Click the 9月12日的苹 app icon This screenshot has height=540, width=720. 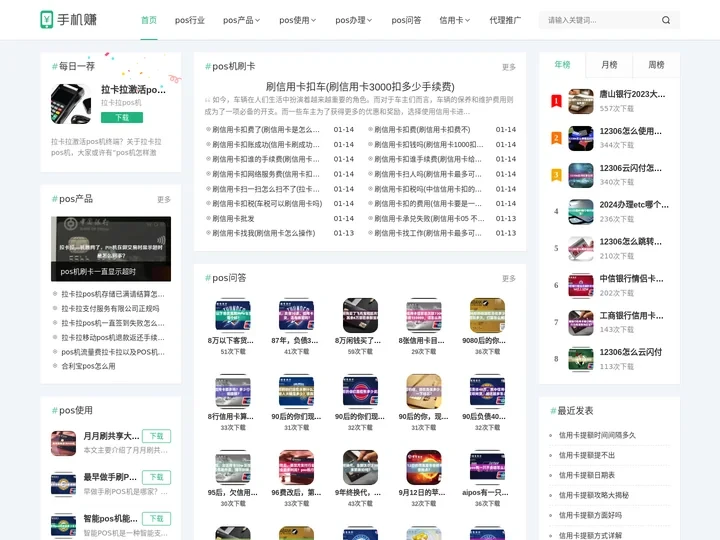(x=424, y=467)
